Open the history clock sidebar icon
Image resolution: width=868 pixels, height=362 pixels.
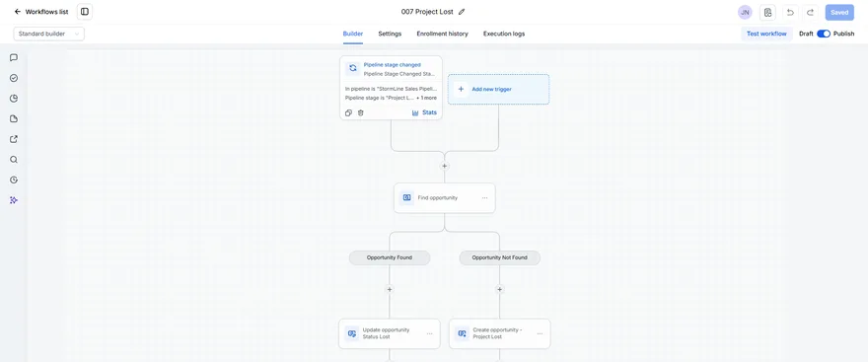click(x=14, y=180)
